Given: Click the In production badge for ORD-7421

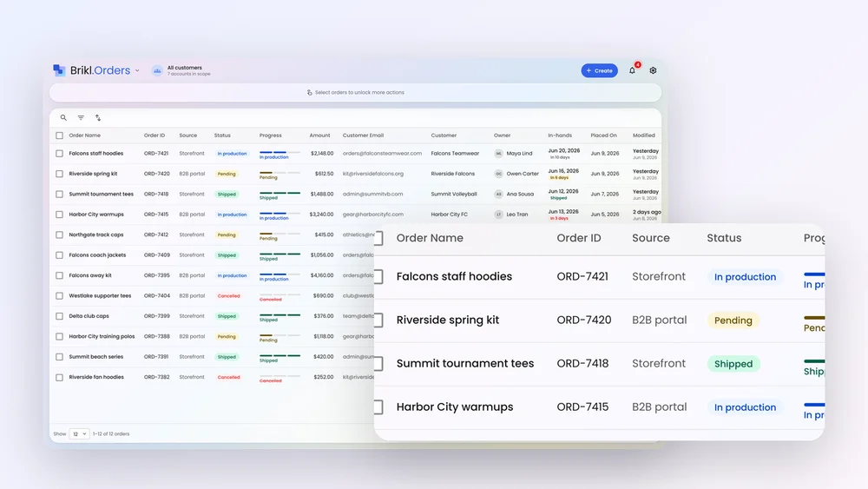Looking at the screenshot, I should click(232, 154).
